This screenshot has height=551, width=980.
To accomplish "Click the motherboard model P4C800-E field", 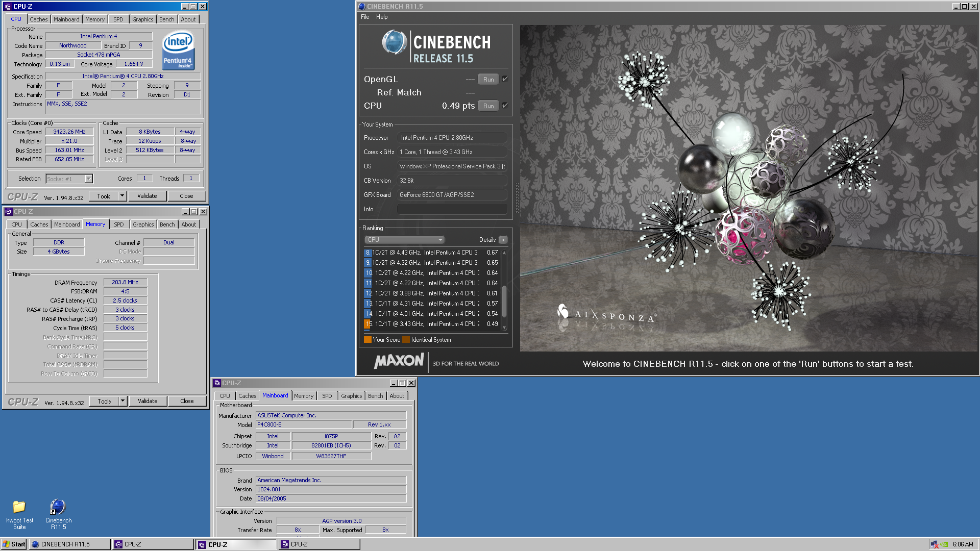I will [304, 424].
